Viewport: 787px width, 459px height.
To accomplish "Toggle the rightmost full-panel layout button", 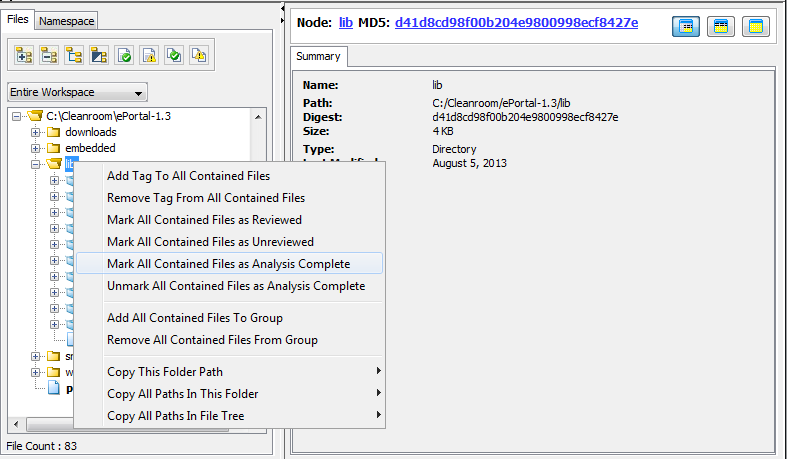I will point(755,26).
